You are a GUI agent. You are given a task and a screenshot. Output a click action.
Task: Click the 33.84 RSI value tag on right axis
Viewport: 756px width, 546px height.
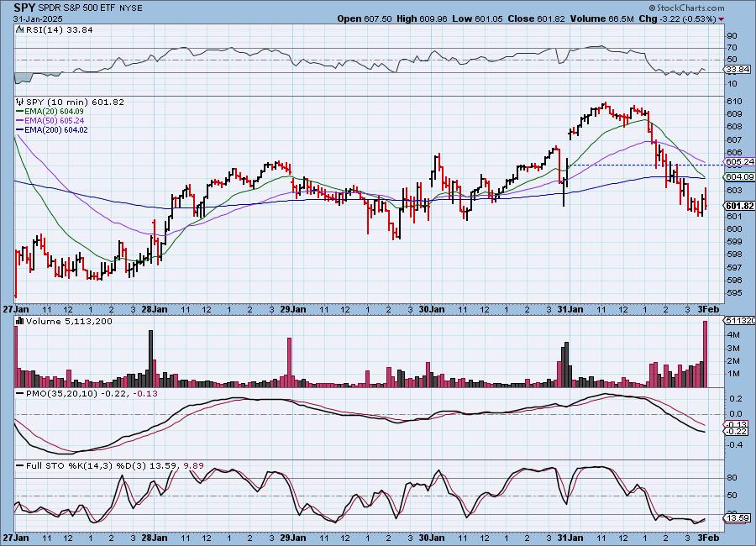[738, 70]
